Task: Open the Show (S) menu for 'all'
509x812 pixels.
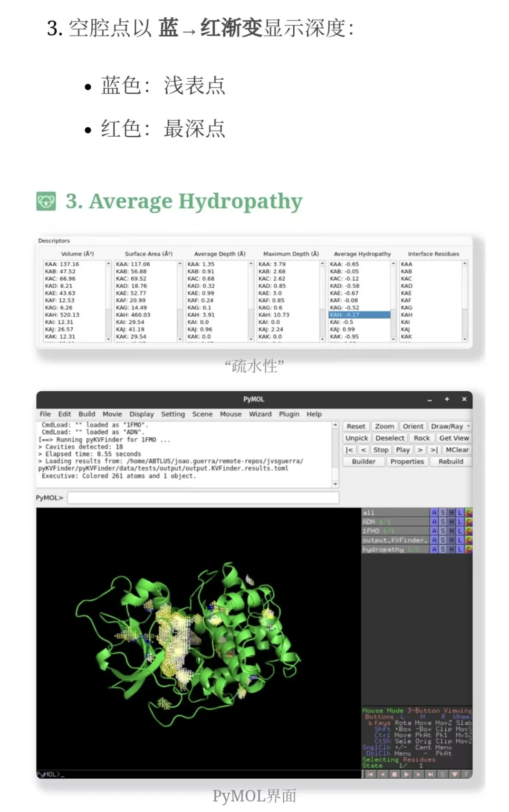Action: pyautogui.click(x=443, y=512)
